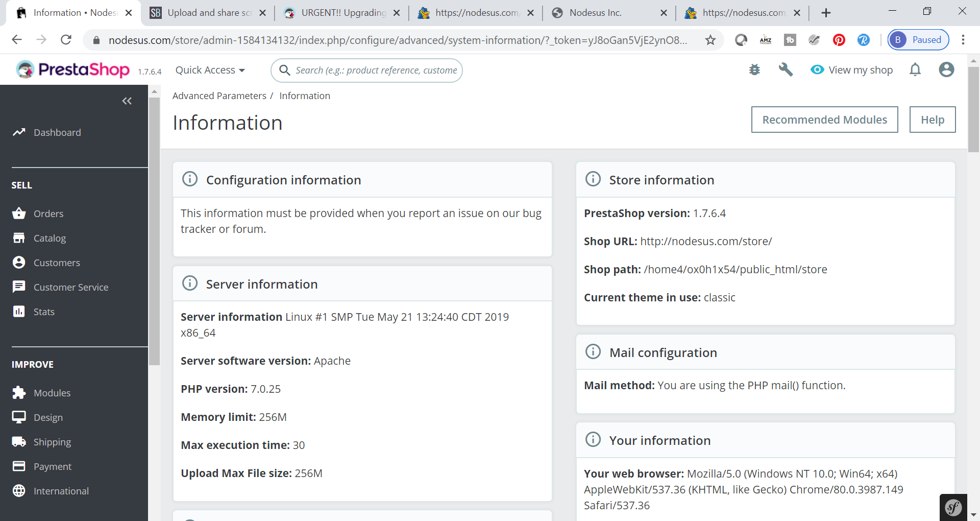Open the employee profile avatar icon
Viewport: 980px width, 521px height.
point(946,70)
